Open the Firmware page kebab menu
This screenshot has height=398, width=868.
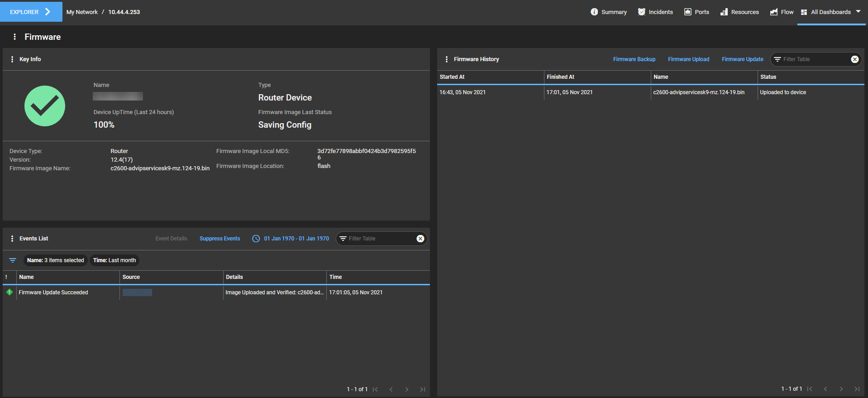tap(14, 37)
